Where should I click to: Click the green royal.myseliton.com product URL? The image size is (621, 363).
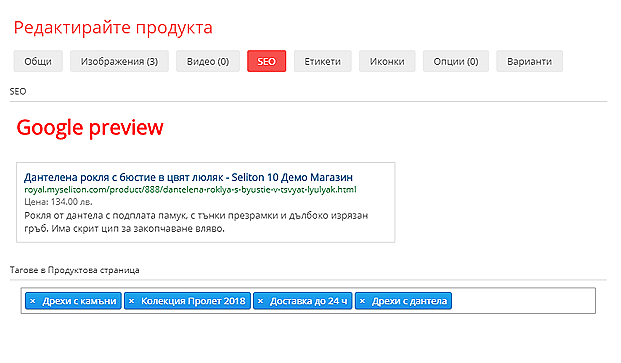[190, 190]
